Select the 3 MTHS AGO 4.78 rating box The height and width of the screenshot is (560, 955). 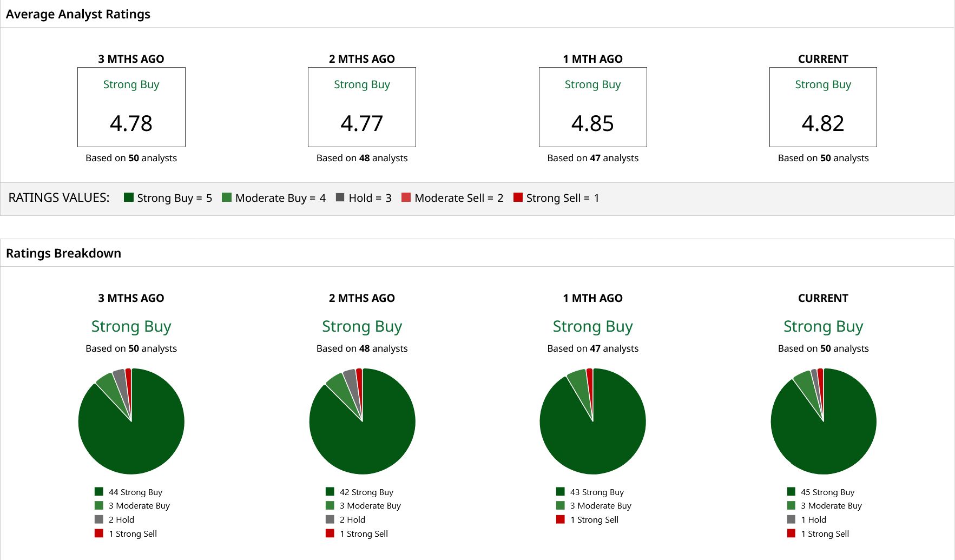tap(131, 107)
